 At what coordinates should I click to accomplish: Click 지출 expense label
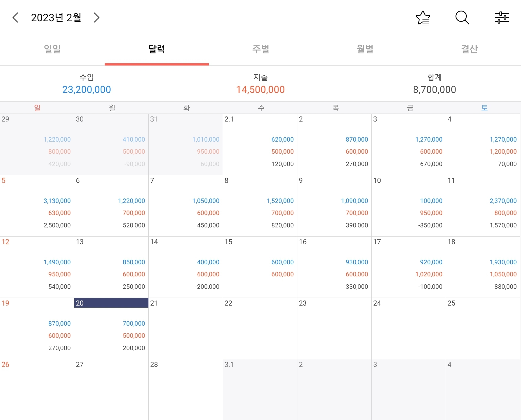click(x=260, y=77)
